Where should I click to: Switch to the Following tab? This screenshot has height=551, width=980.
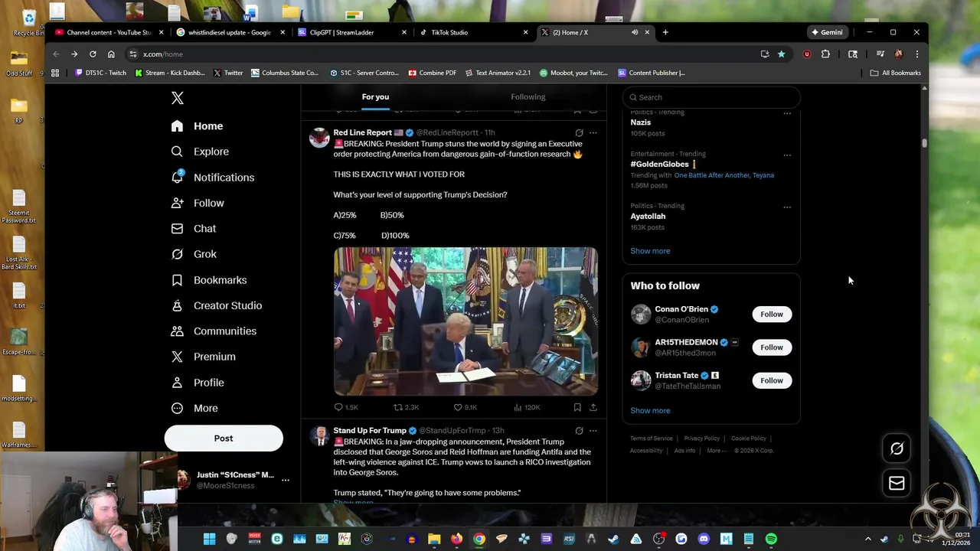pos(528,97)
